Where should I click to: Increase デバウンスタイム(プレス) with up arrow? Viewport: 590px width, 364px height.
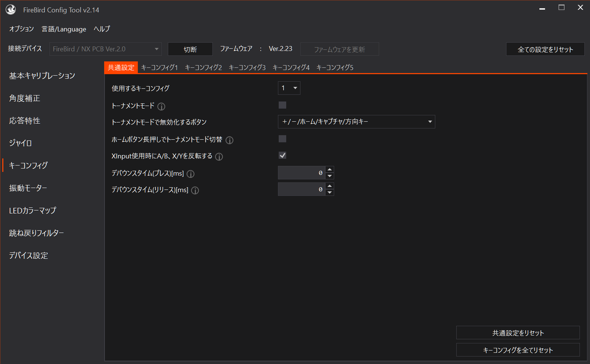(330, 170)
